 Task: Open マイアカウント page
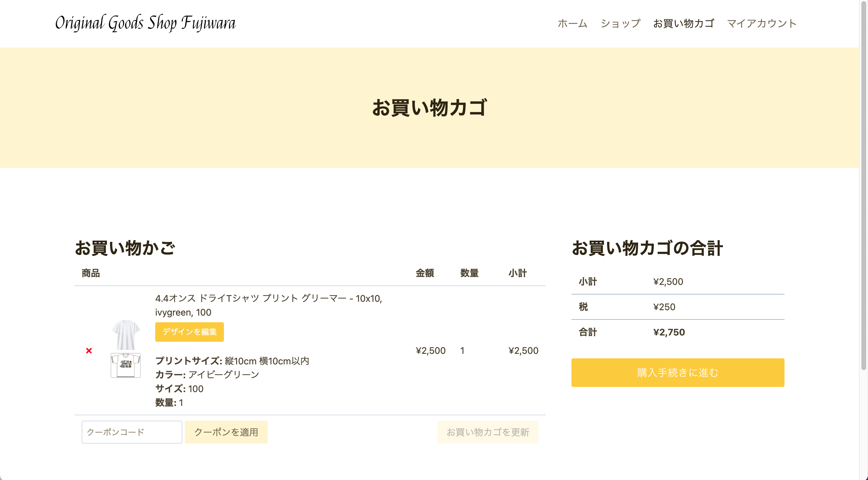[x=762, y=23]
